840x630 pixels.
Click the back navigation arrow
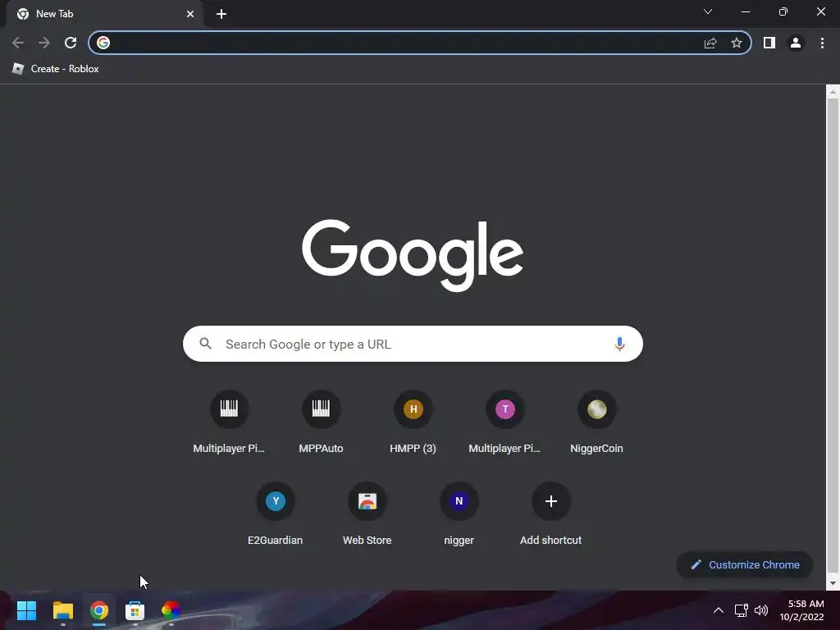point(18,43)
